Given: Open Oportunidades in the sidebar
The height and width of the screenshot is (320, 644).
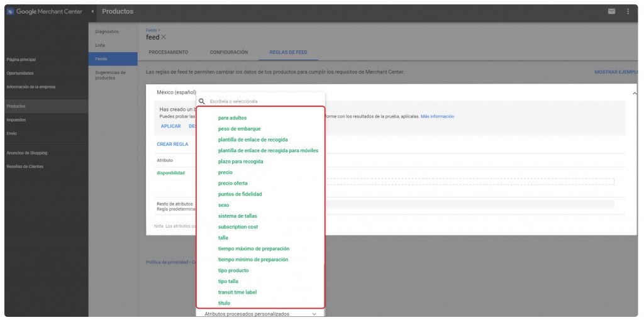Looking at the screenshot, I should 20,73.
